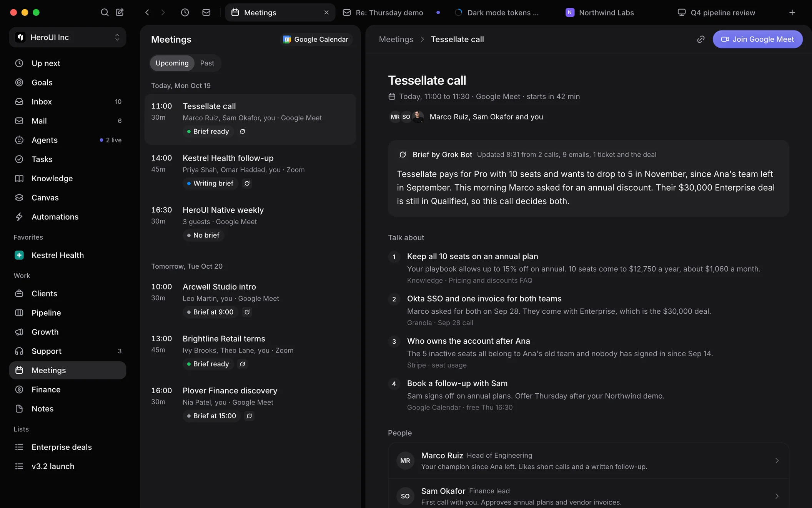This screenshot has height=508, width=812.
Task: Open the HeroUI Inc workspace switcher
Action: click(68, 37)
